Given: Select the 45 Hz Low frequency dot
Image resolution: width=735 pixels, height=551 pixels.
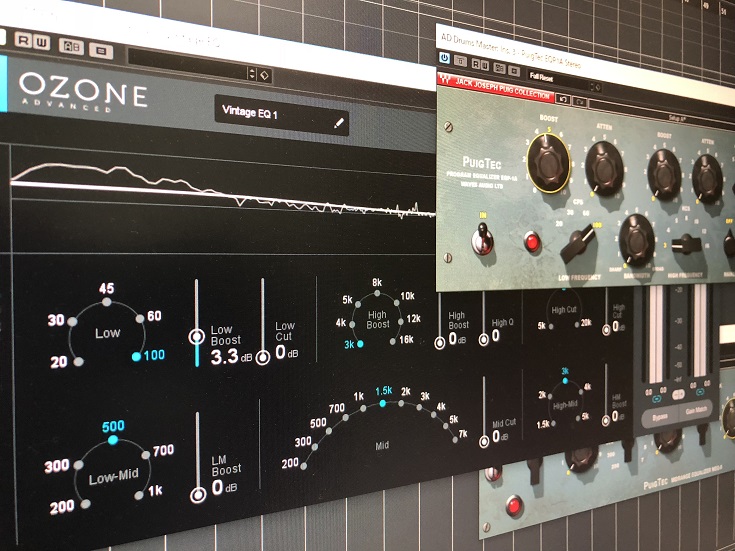Looking at the screenshot, I should pyautogui.click(x=107, y=302).
